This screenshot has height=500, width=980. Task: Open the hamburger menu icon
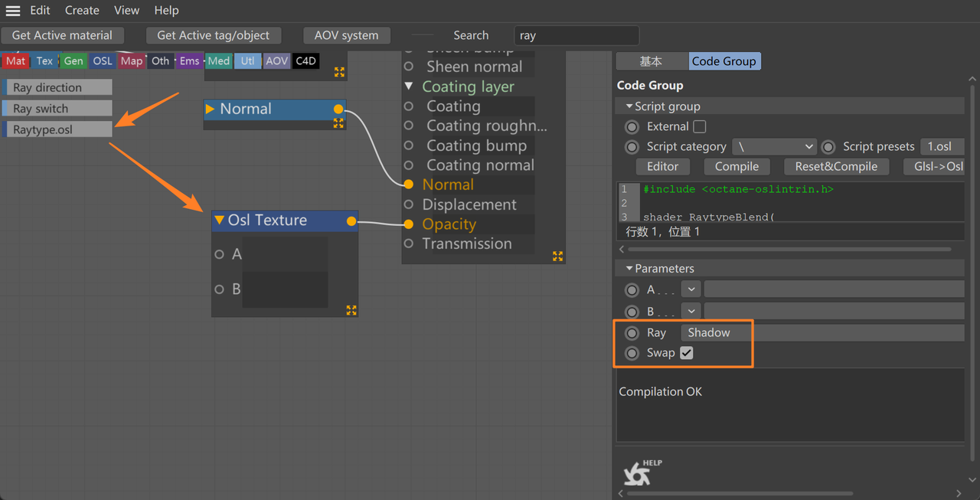[x=13, y=11]
